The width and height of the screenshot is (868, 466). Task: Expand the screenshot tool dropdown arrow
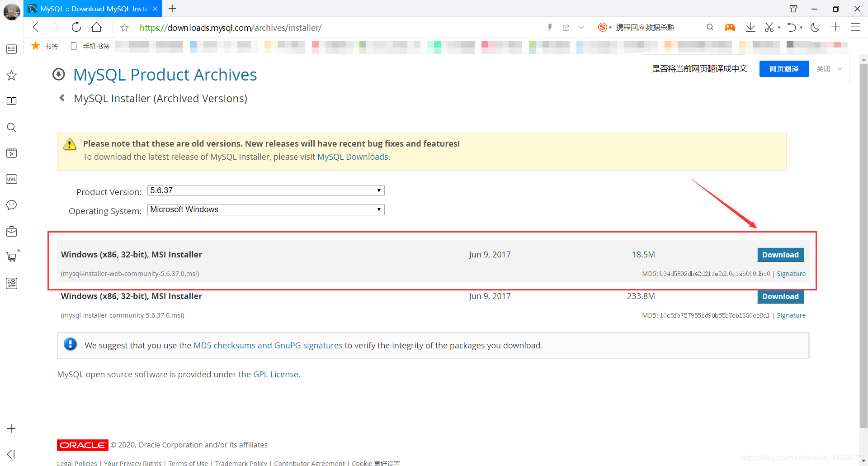(779, 28)
